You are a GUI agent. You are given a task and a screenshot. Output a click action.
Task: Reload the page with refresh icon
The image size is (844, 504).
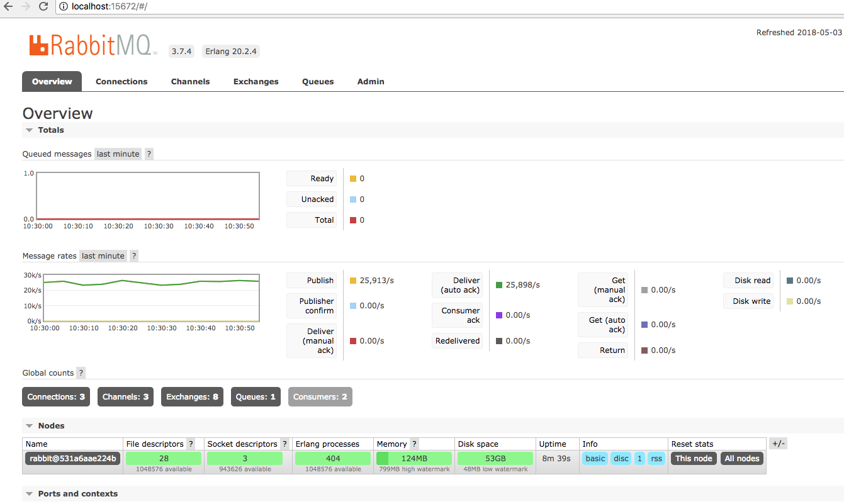click(43, 6)
